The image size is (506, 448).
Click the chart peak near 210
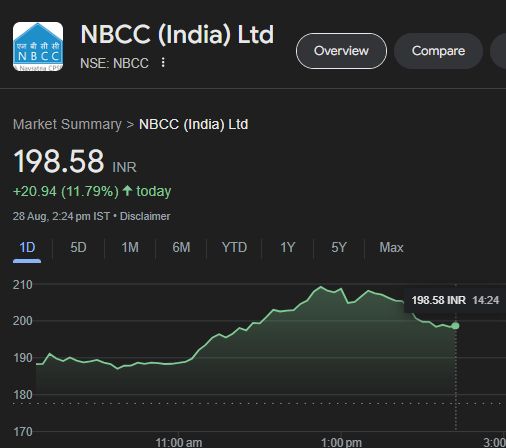(x=321, y=287)
